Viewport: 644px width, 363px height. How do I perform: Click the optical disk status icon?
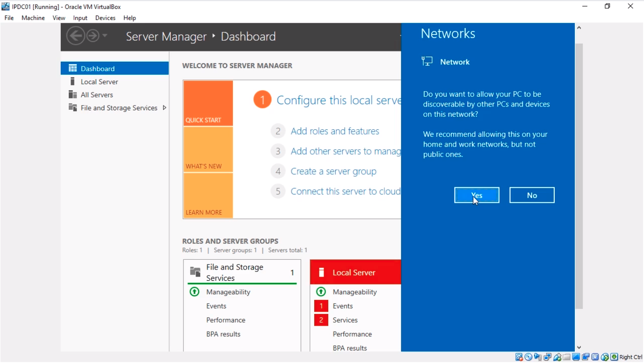[x=528, y=357]
